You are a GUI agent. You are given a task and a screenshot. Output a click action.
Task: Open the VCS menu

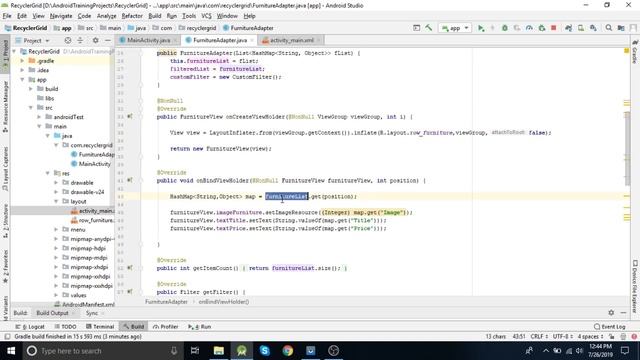pos(207,16)
